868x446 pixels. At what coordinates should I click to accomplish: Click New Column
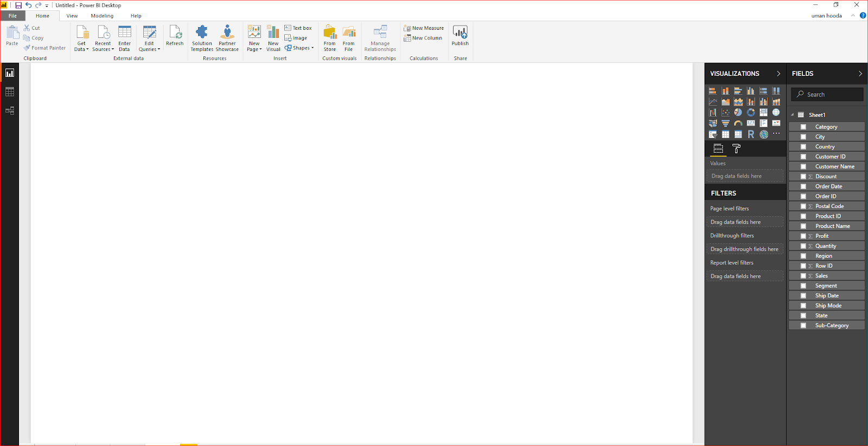(423, 38)
